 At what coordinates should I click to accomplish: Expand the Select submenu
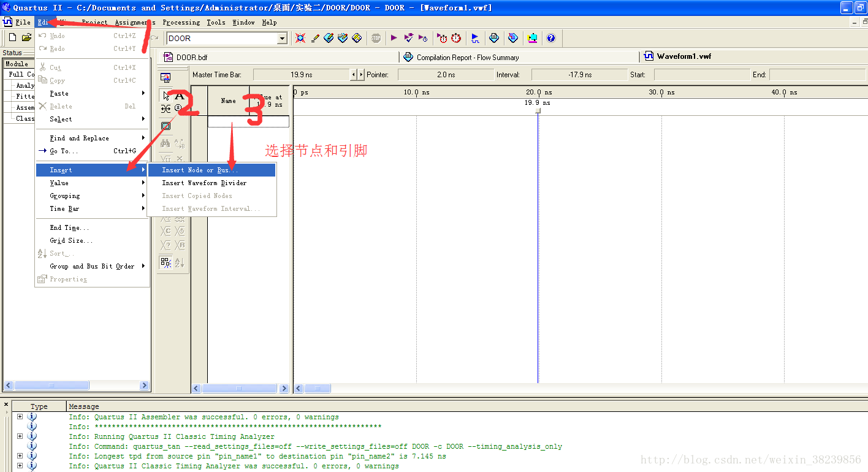pos(92,119)
